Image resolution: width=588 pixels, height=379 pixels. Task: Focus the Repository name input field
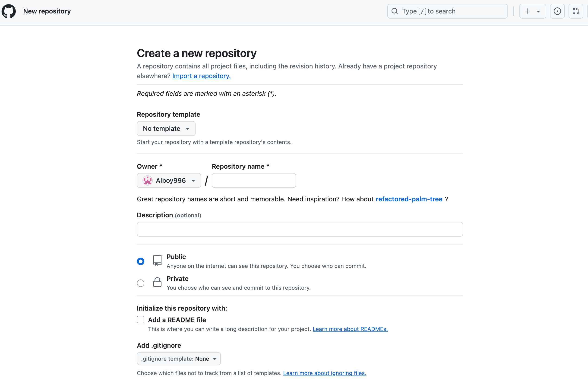point(254,180)
